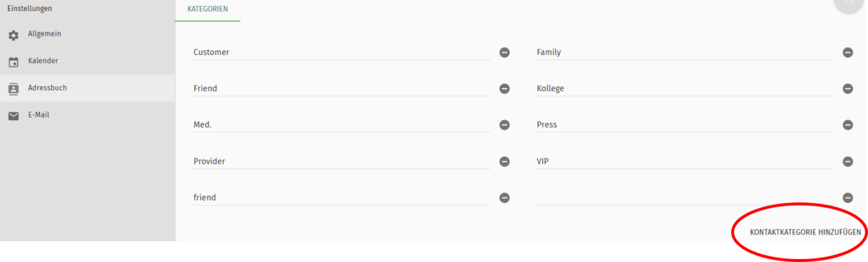Screen dimensions: 868x262
Task: Delete the Provider category with its minus icon
Action: (x=505, y=161)
